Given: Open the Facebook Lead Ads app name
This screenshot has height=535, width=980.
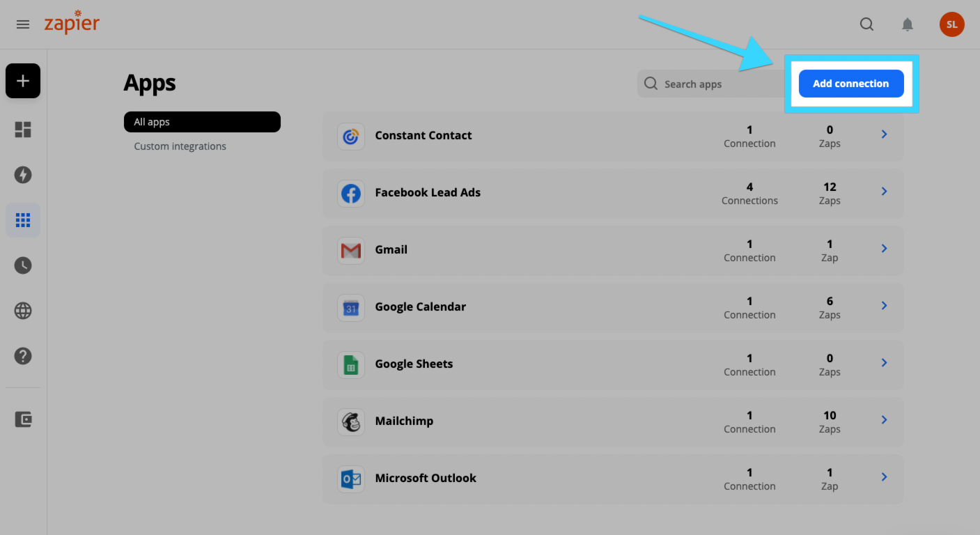Looking at the screenshot, I should tap(428, 192).
